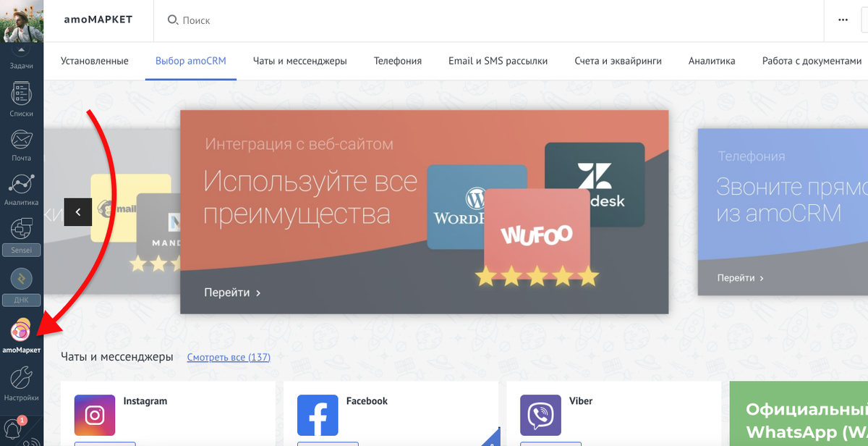Open the Задачи section in sidebar
This screenshot has width=868, height=446.
pyautogui.click(x=21, y=60)
